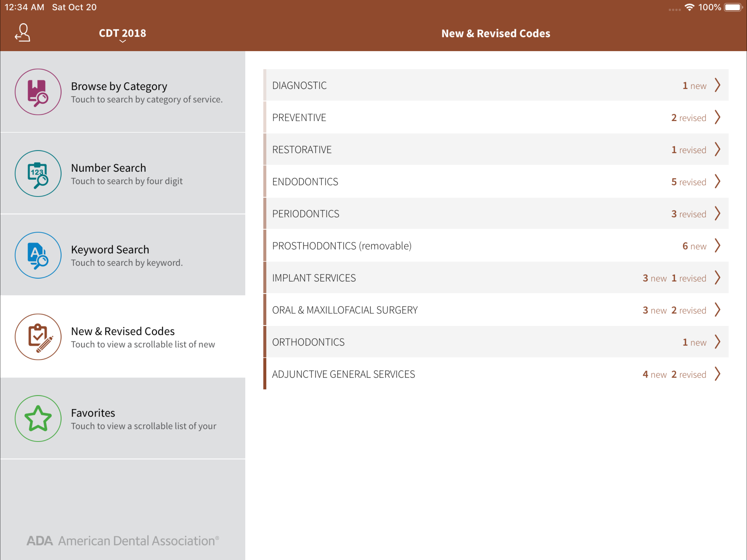Open the IMPLANT SERVICES category

pos(496,278)
